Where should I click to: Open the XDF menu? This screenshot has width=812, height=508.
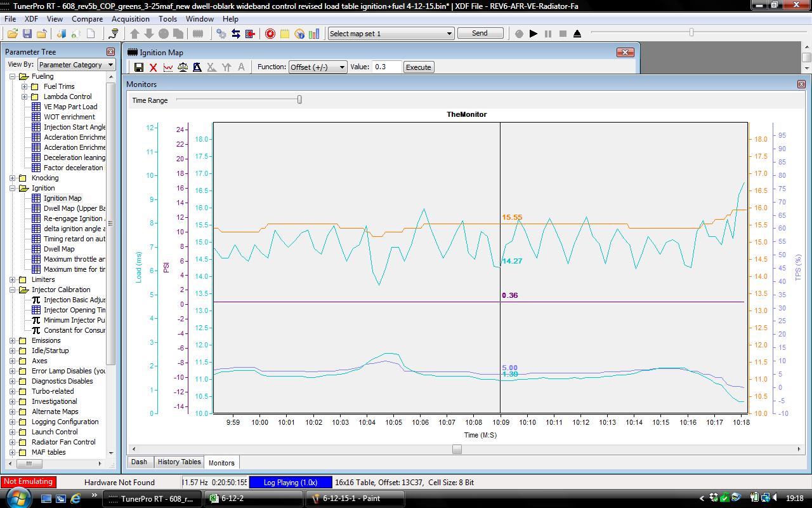[32, 19]
